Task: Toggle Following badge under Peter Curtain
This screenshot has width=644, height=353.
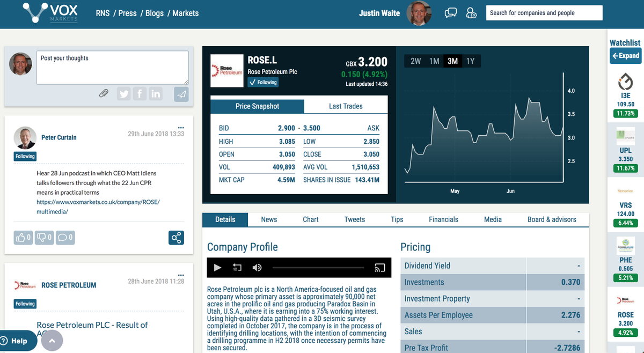Action: coord(25,156)
